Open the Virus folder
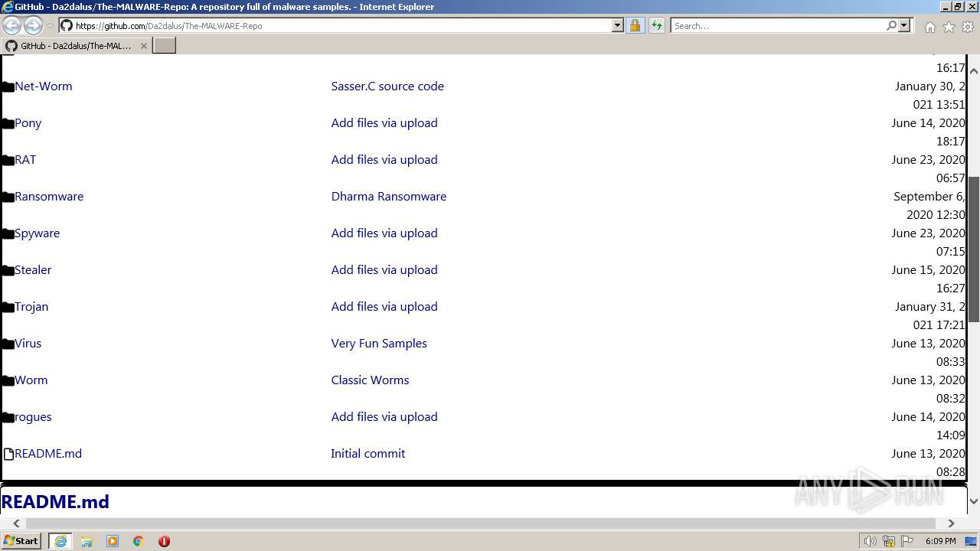 point(28,344)
